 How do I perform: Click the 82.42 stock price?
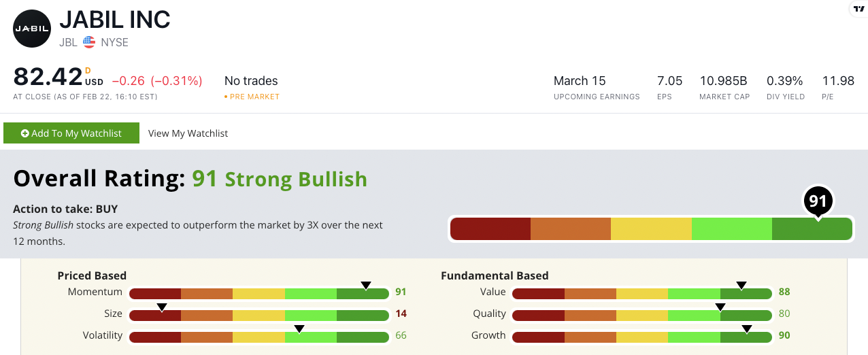coord(48,78)
